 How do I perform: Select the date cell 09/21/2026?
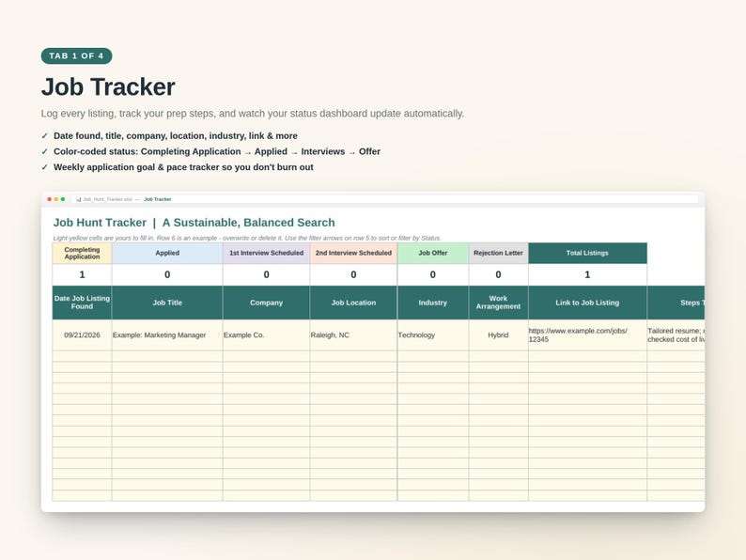(82, 334)
